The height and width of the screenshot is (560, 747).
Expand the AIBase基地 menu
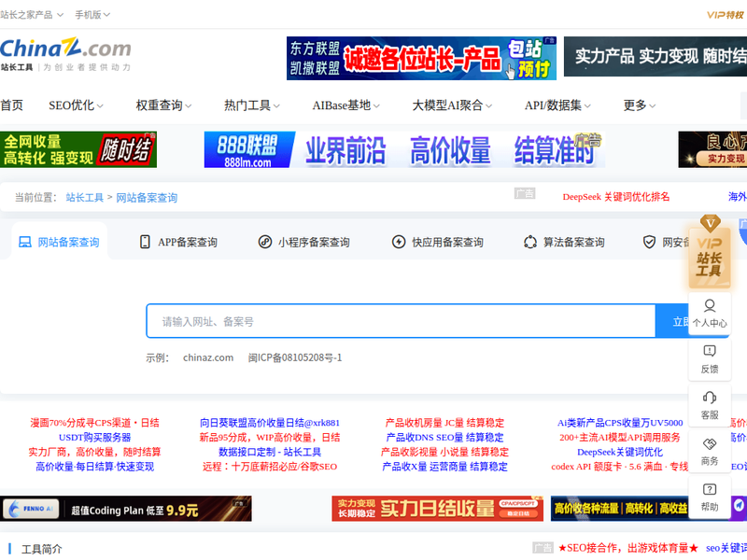coord(346,105)
